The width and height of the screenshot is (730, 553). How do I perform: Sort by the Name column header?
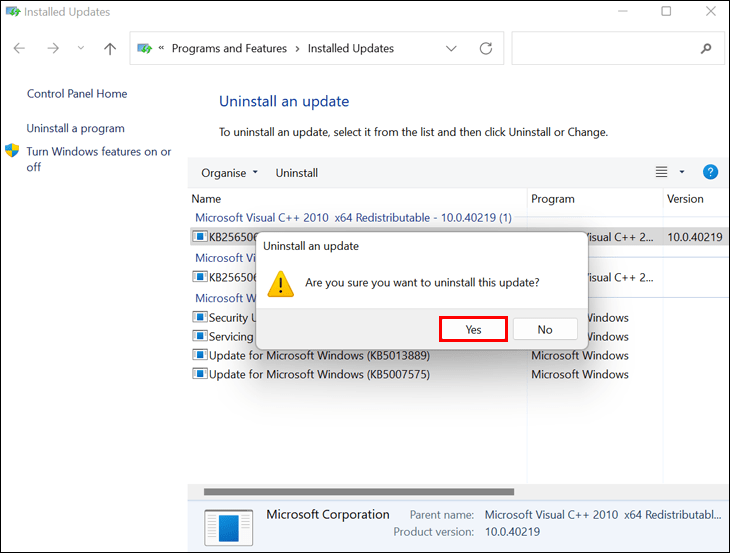coord(206,199)
